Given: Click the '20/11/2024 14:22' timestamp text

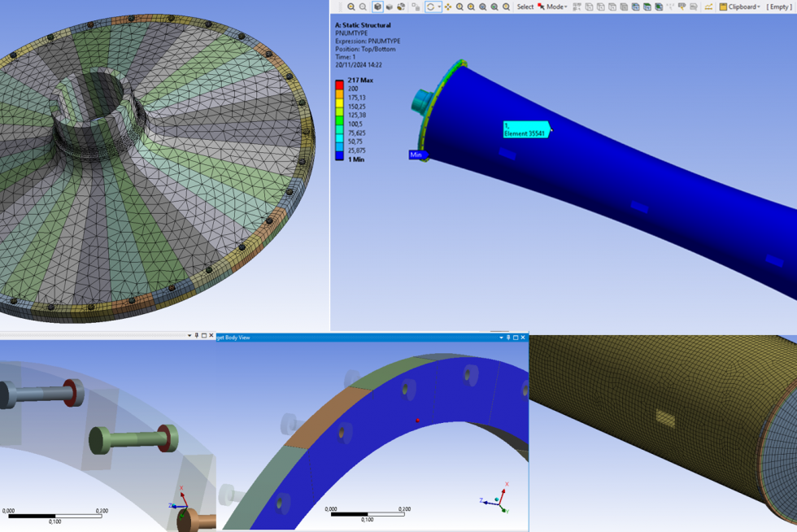Looking at the screenshot, I should pyautogui.click(x=359, y=65).
